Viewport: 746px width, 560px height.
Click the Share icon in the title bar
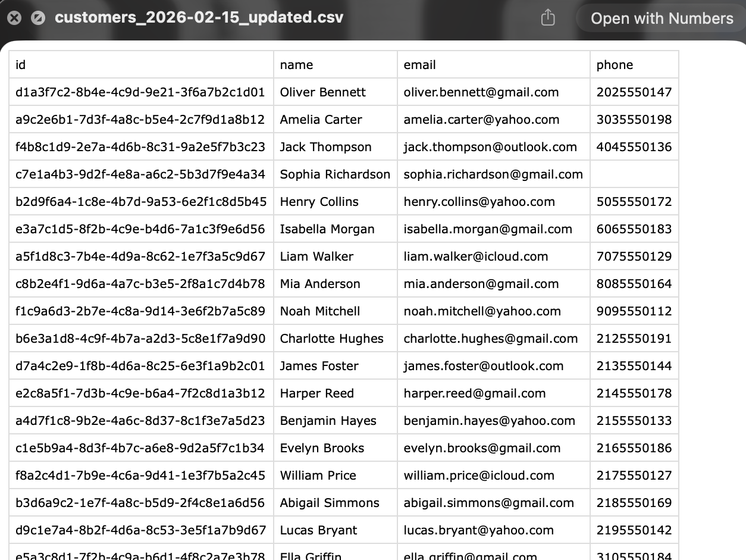(x=547, y=18)
